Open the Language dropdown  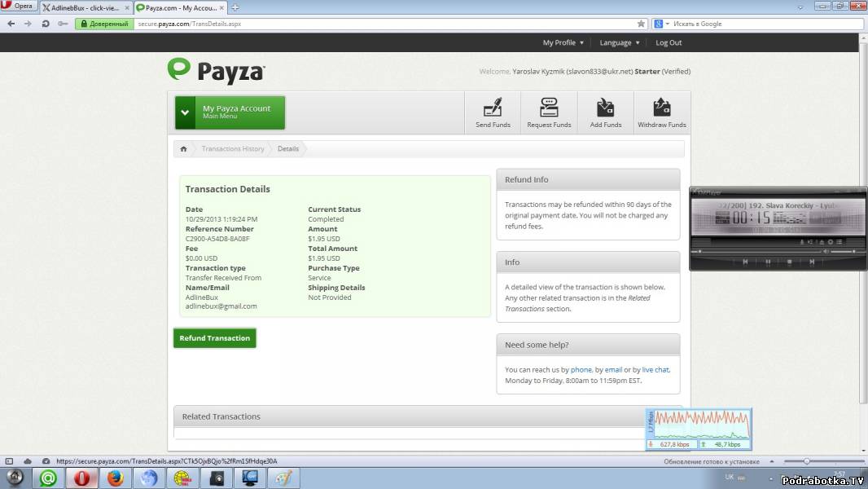pyautogui.click(x=619, y=43)
